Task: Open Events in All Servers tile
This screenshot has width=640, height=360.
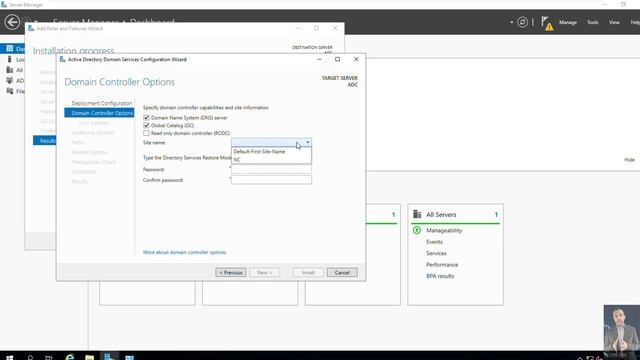Action: [x=434, y=242]
